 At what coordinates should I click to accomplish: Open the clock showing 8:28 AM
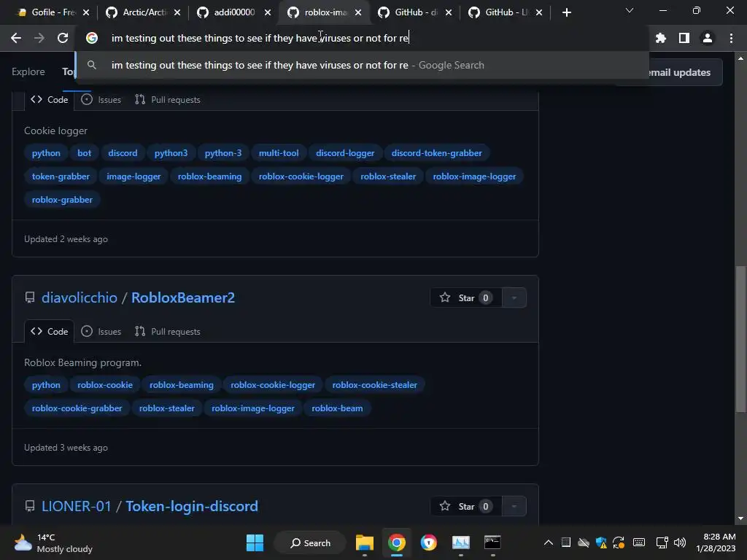point(716,542)
